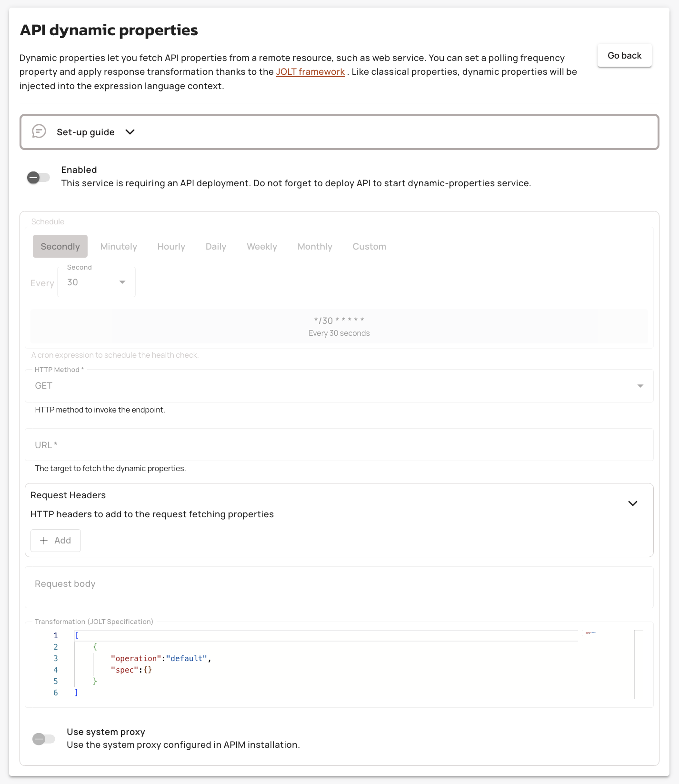Toggle the Use system proxy switch
This screenshot has width=679, height=784.
pos(44,739)
